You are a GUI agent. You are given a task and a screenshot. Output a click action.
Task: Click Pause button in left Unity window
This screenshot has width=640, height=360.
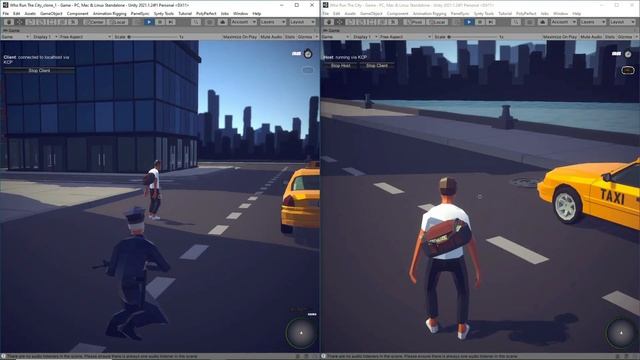160,22
